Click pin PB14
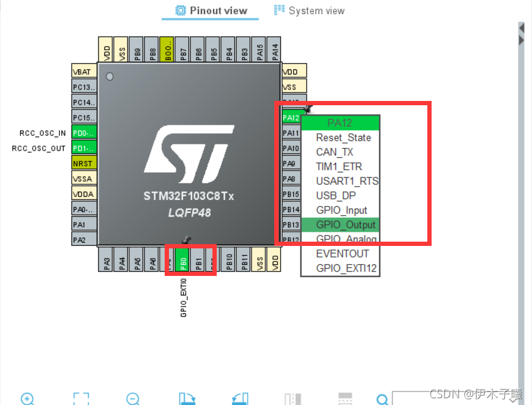532x405 pixels. click(x=291, y=210)
